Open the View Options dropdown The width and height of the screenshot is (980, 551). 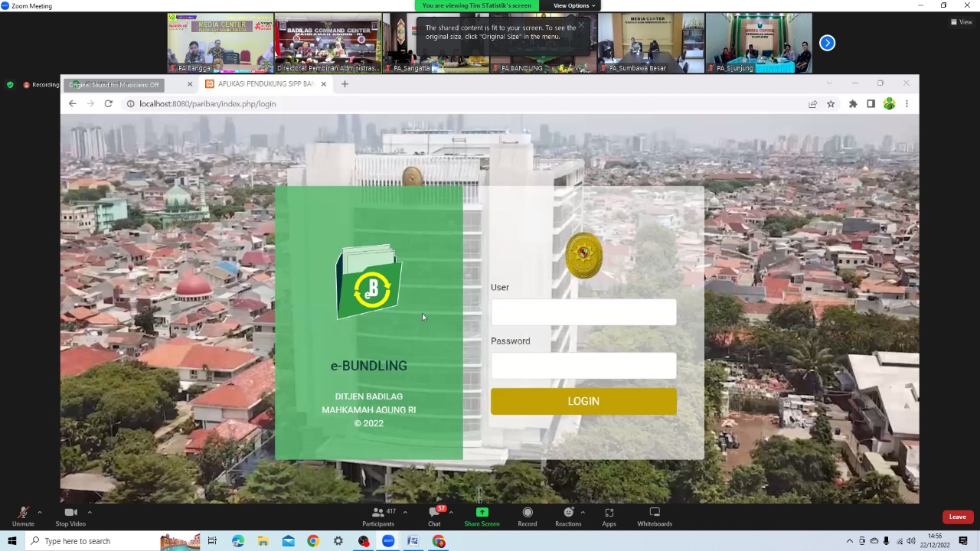click(573, 5)
